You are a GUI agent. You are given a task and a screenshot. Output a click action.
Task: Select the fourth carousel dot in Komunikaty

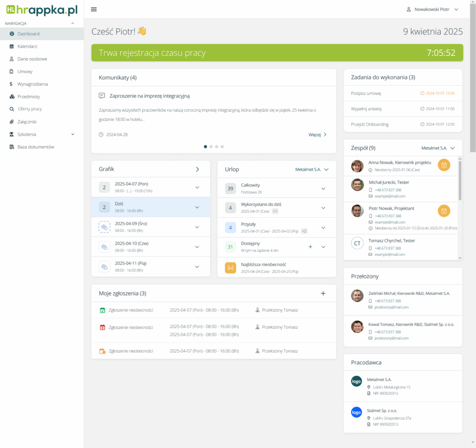coord(222,147)
